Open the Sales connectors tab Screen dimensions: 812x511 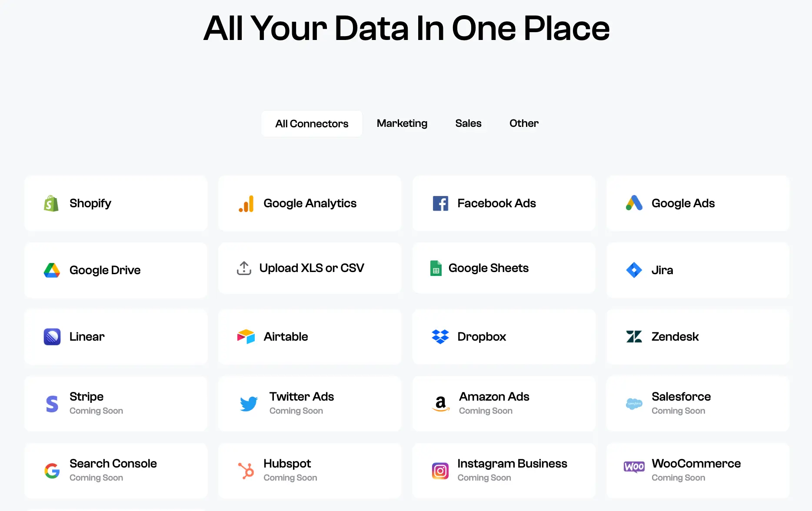click(468, 123)
